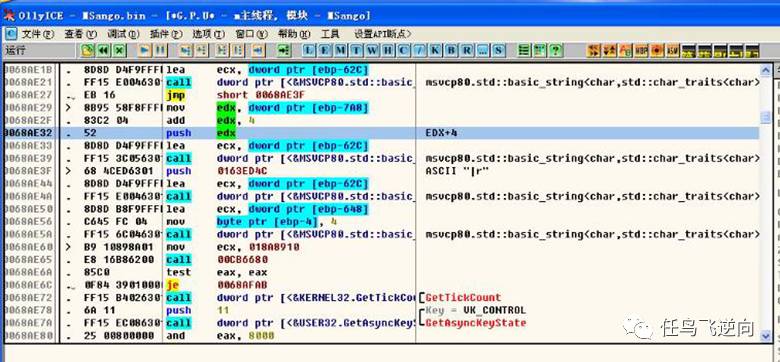Open Call stack with K button

click(435, 50)
